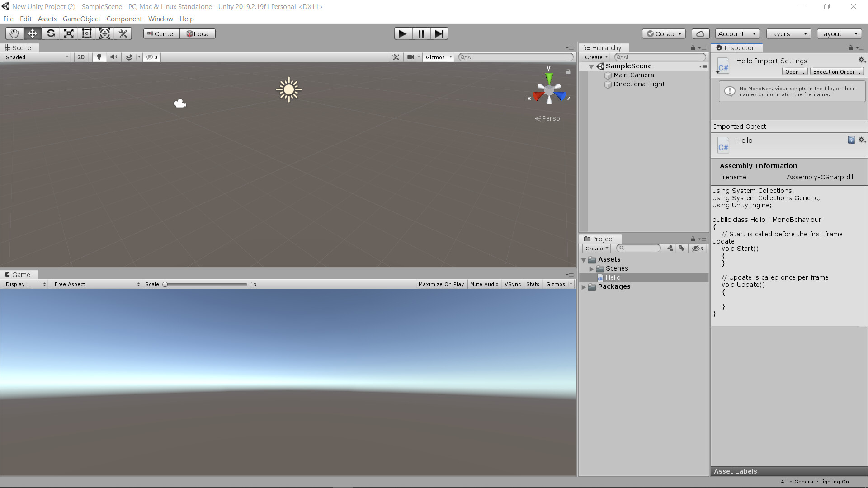Select the Rect tool
868x488 pixels.
[86, 33]
